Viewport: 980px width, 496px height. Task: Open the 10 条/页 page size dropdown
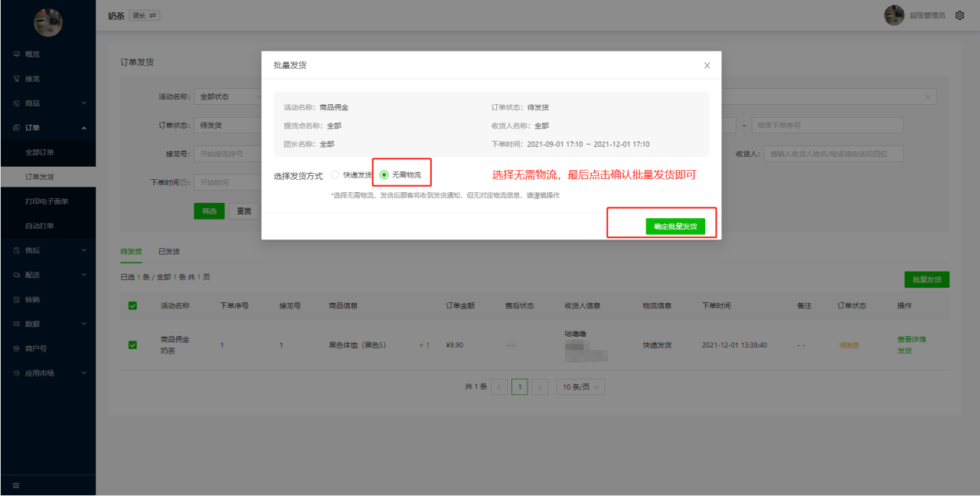[580, 387]
